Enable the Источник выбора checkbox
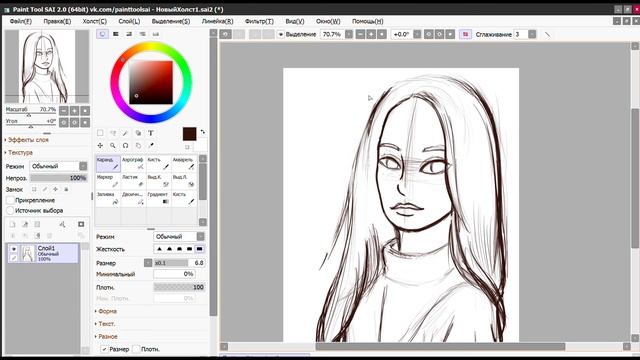Viewport: 640px width, 360px height. point(11,211)
